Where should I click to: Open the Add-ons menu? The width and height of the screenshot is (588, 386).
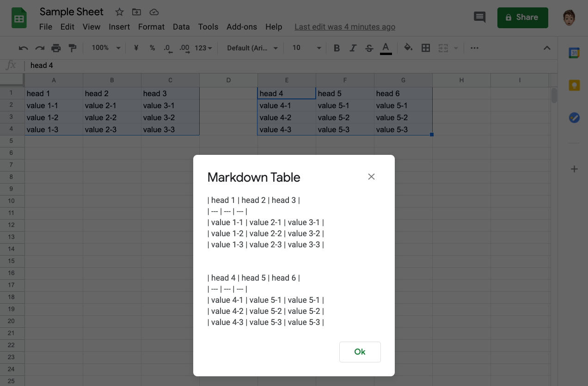click(241, 27)
